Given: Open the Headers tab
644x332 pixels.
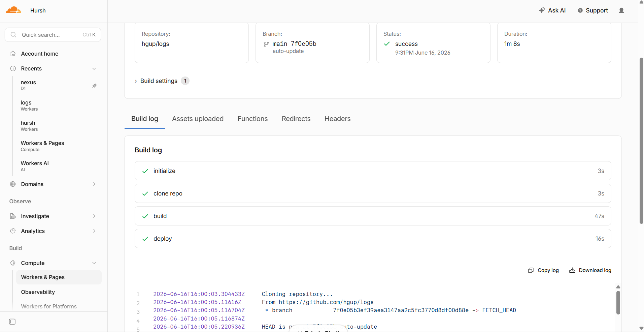Looking at the screenshot, I should [x=337, y=119].
